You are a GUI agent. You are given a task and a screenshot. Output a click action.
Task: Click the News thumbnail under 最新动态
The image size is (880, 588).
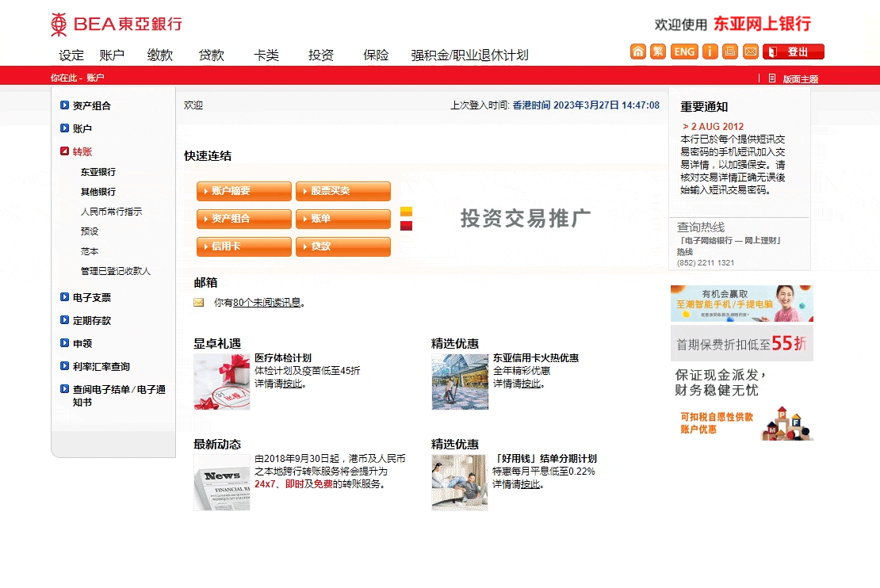(222, 483)
